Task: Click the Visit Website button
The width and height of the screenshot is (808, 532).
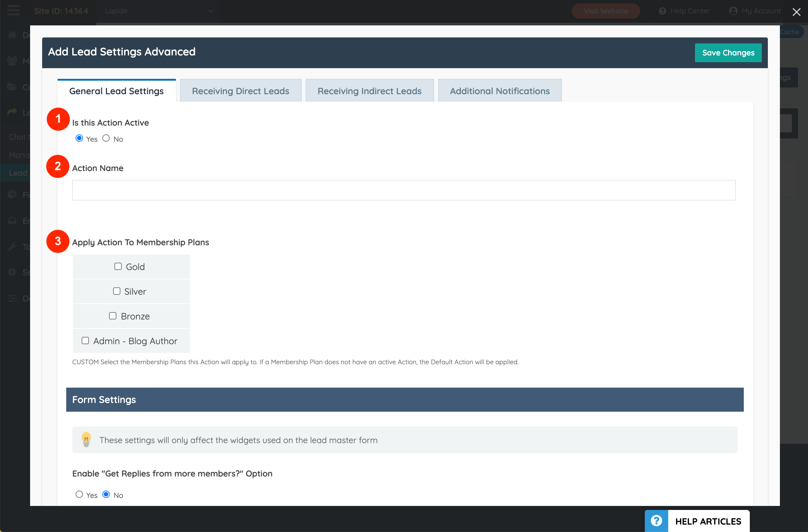Action: click(605, 11)
